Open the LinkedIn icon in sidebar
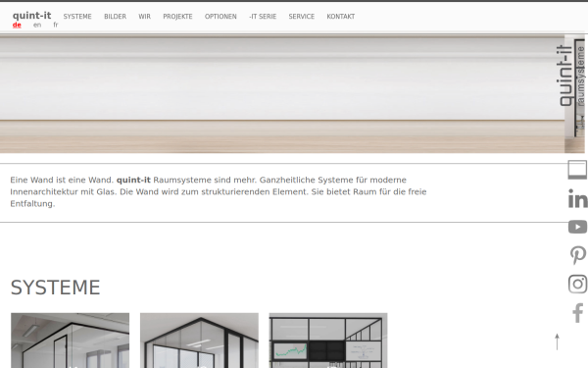The height and width of the screenshot is (368, 588). tap(577, 198)
